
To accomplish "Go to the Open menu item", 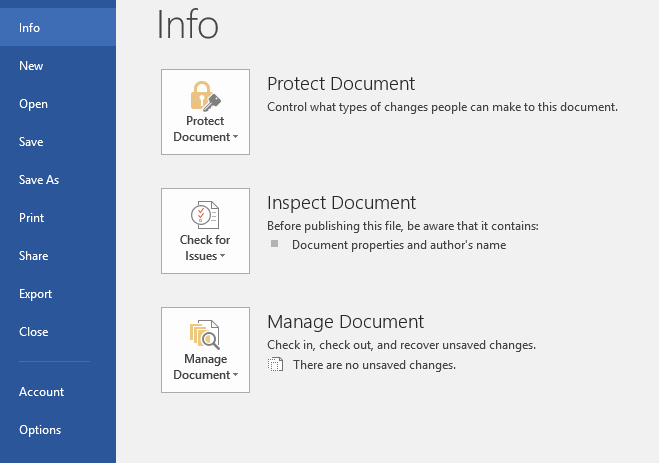I will (x=58, y=104).
